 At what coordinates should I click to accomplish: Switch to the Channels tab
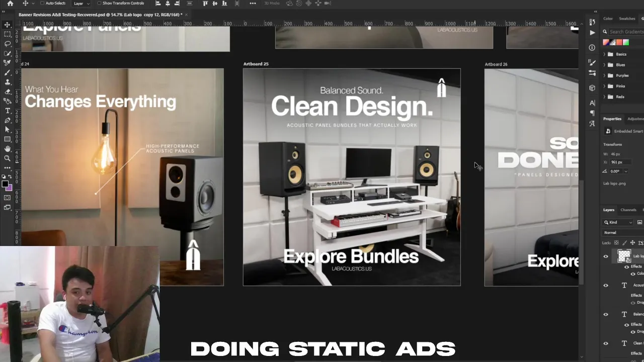click(x=628, y=210)
